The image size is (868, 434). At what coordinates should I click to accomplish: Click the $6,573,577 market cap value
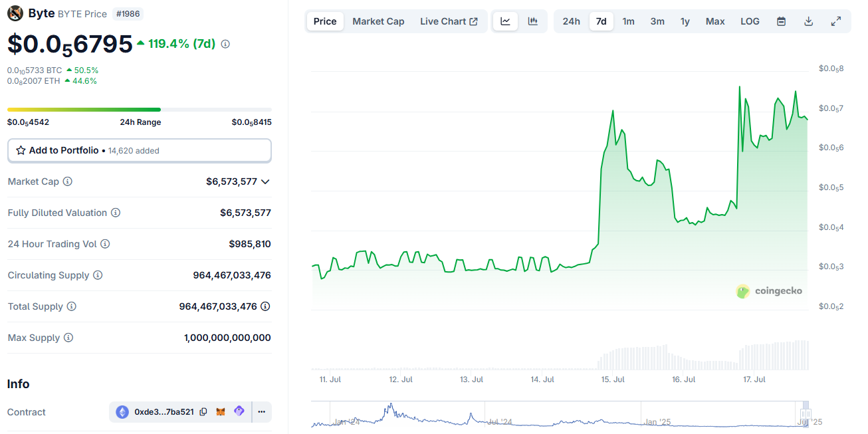click(x=231, y=181)
